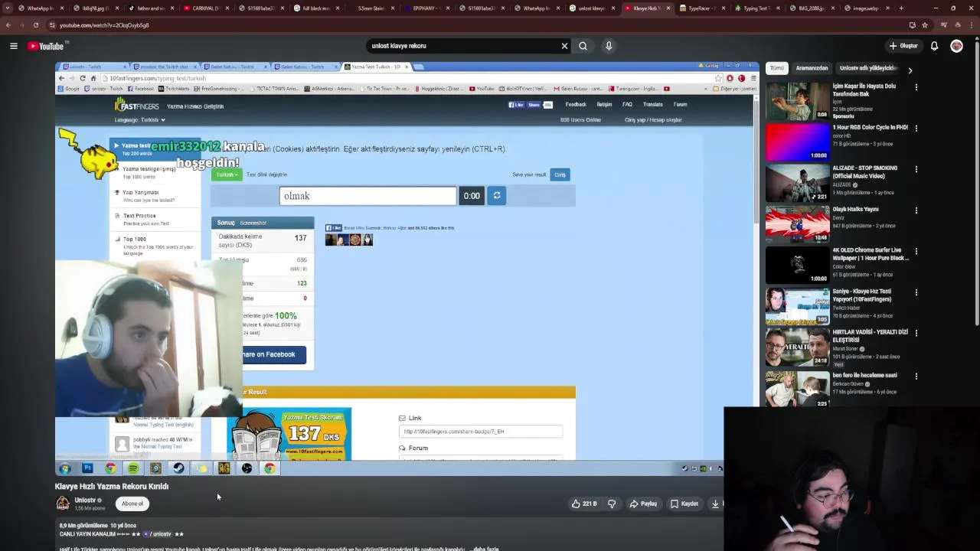Open options for 'HIRTLAR VADİSİ' video
The width and height of the screenshot is (980, 551).
click(916, 333)
